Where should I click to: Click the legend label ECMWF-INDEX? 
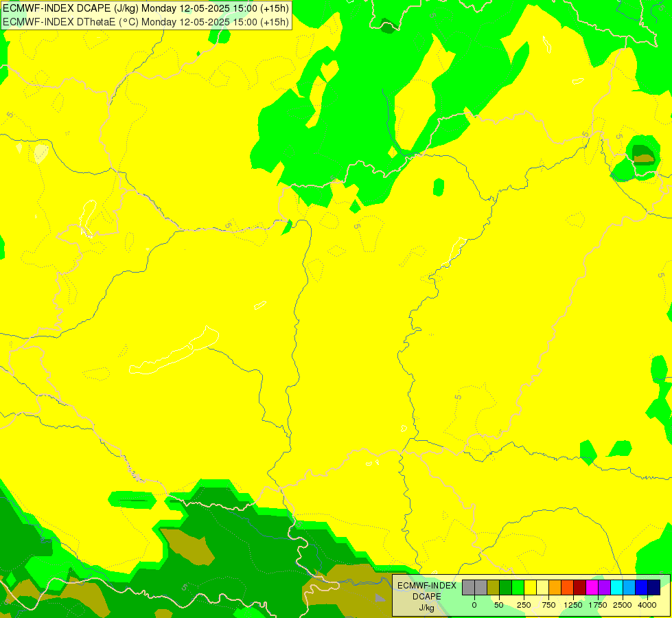click(x=427, y=586)
